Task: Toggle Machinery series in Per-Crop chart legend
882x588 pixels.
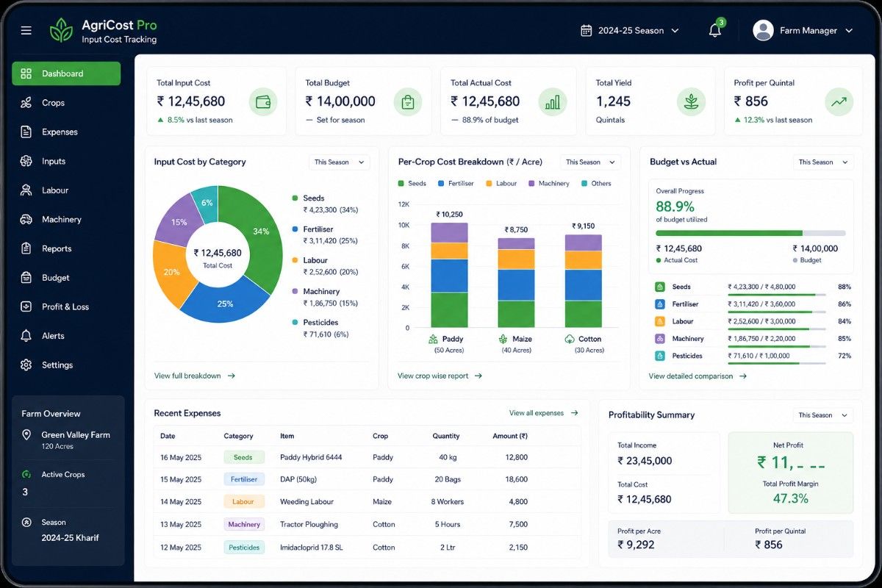Action: tap(549, 184)
